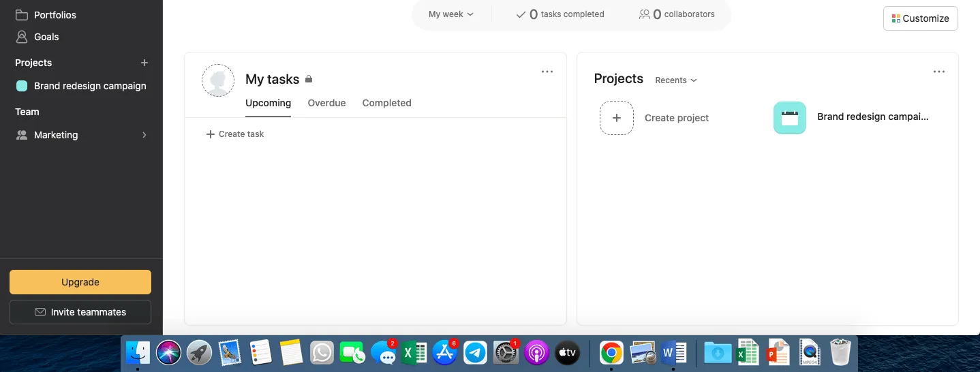
Task: Click the teal Brand redesign campaign sidebar swatch
Action: [22, 86]
